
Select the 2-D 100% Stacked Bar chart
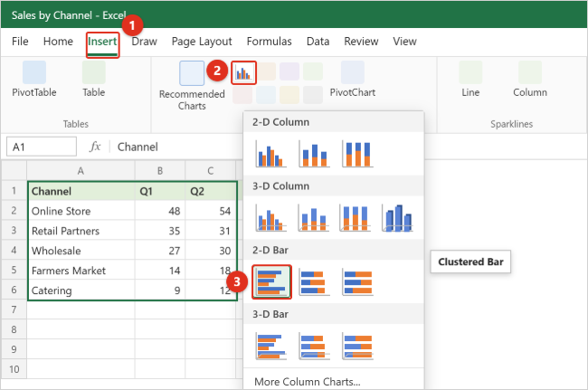(x=357, y=282)
